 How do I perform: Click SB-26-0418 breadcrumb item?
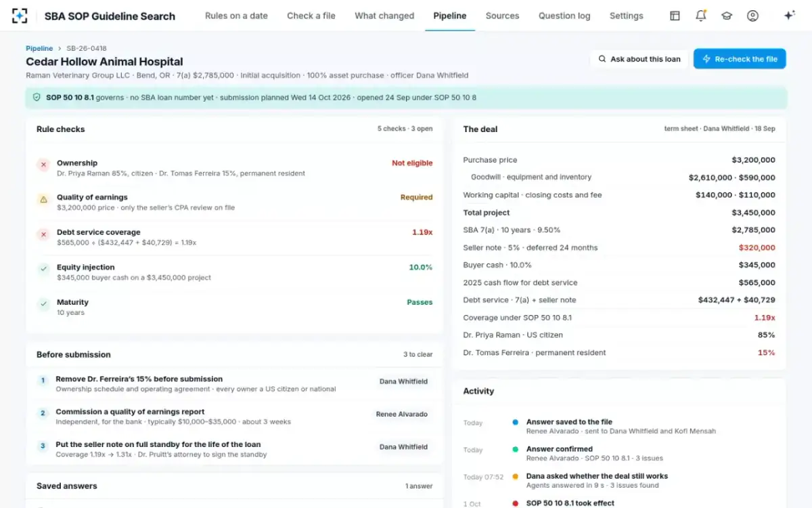tap(86, 49)
